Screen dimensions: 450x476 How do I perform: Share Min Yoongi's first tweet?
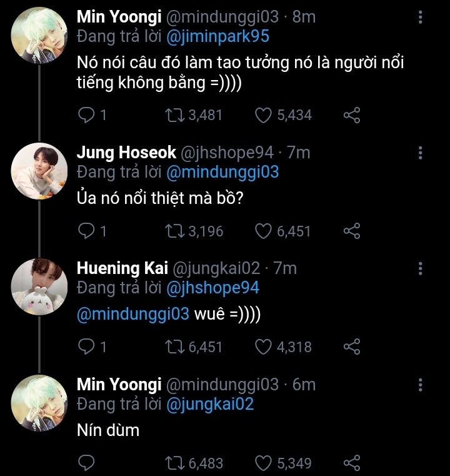352,115
